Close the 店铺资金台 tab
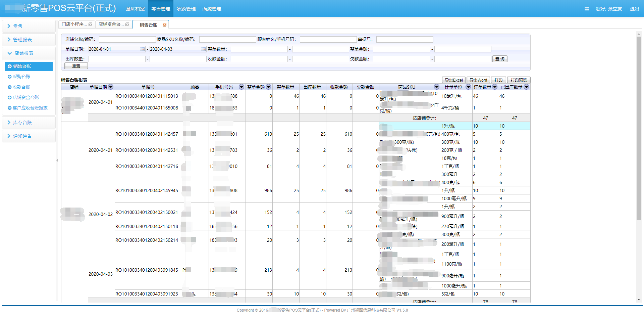This screenshot has width=644, height=316. tap(127, 25)
